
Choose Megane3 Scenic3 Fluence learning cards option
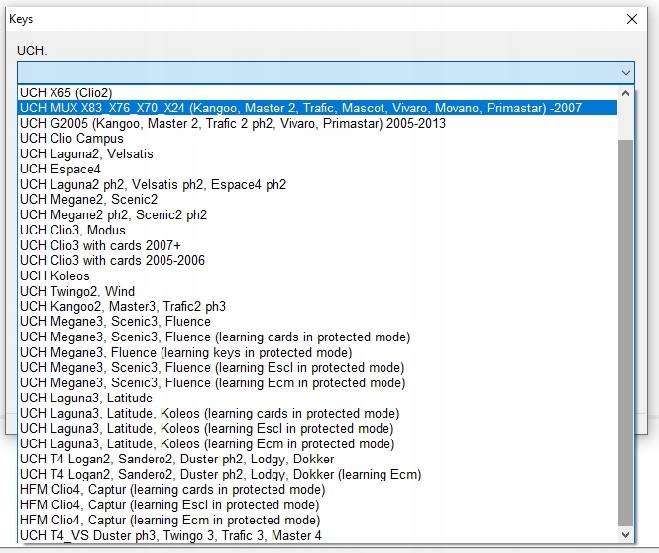click(318, 337)
